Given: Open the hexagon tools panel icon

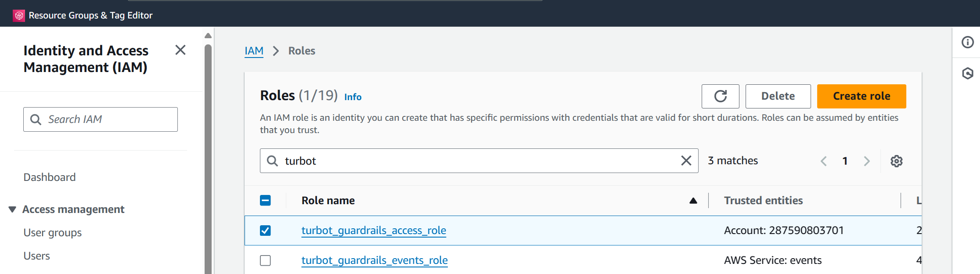Looking at the screenshot, I should tap(968, 73).
